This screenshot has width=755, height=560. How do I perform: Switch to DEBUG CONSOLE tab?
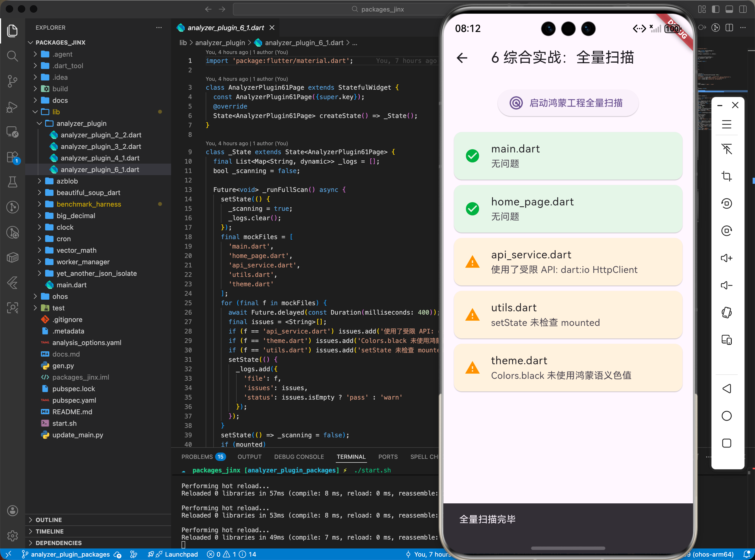point(299,457)
